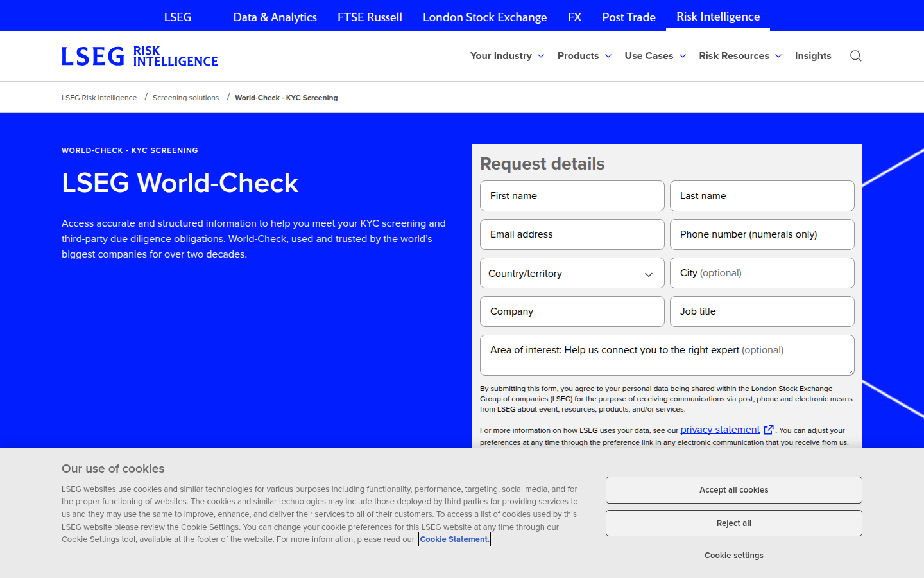The height and width of the screenshot is (578, 924).
Task: Click the Screening solutions breadcrumb link
Action: 185,98
